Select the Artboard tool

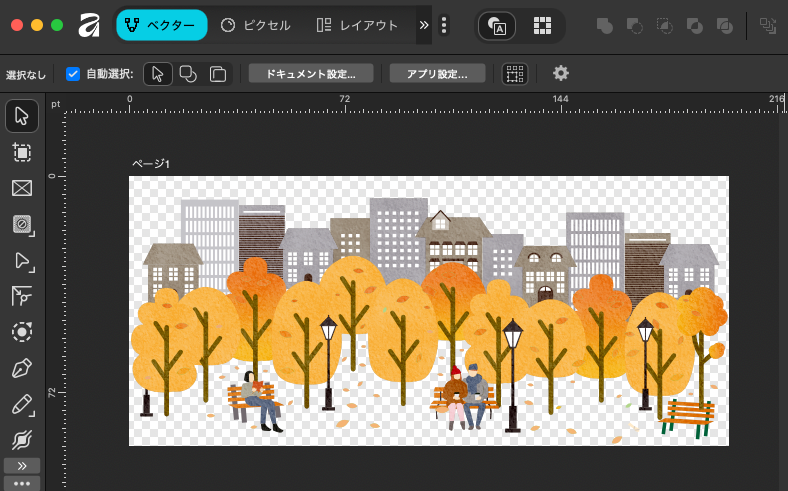coord(22,152)
